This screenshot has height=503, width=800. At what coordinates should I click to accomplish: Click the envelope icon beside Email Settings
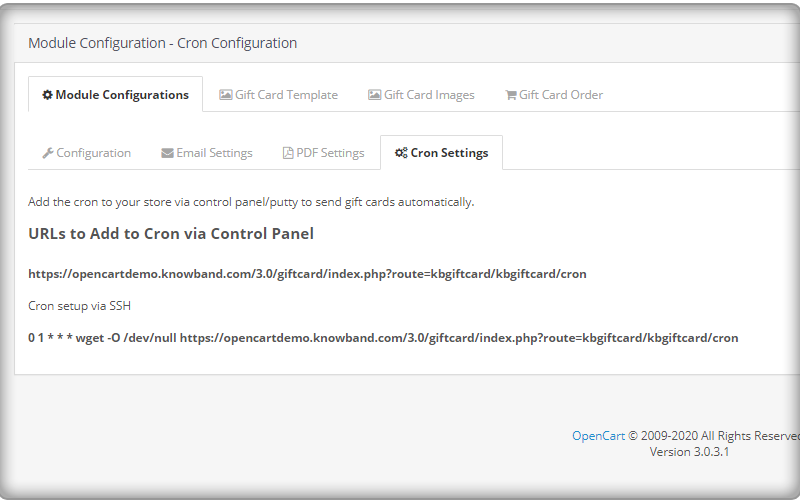pyautogui.click(x=167, y=153)
